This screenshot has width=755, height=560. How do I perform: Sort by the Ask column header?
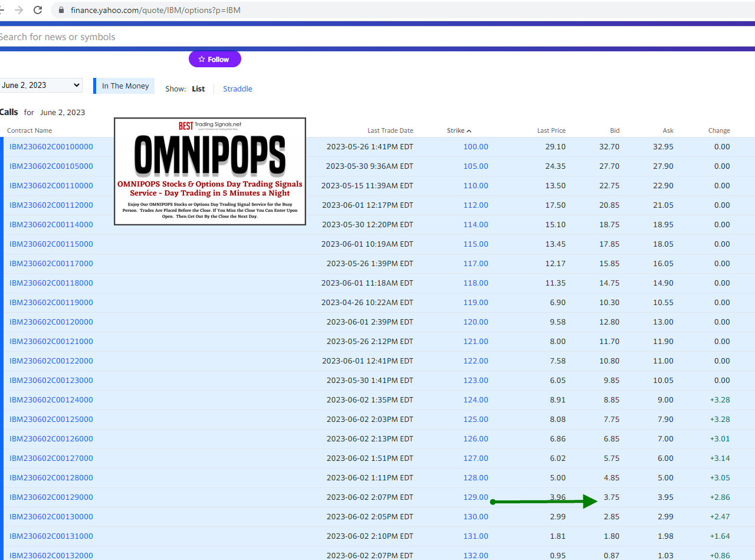click(668, 130)
